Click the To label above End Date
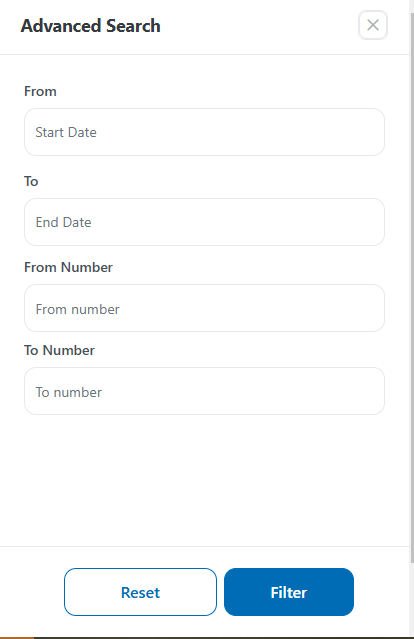Image resolution: width=414 pixels, height=639 pixels. tap(31, 181)
